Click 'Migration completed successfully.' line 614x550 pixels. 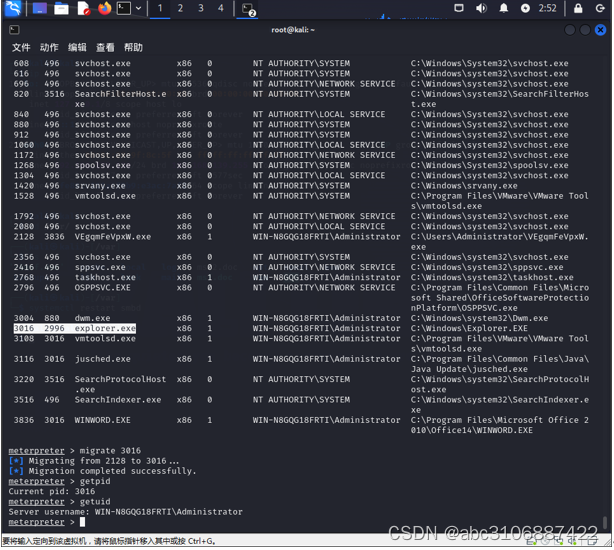click(x=102, y=471)
